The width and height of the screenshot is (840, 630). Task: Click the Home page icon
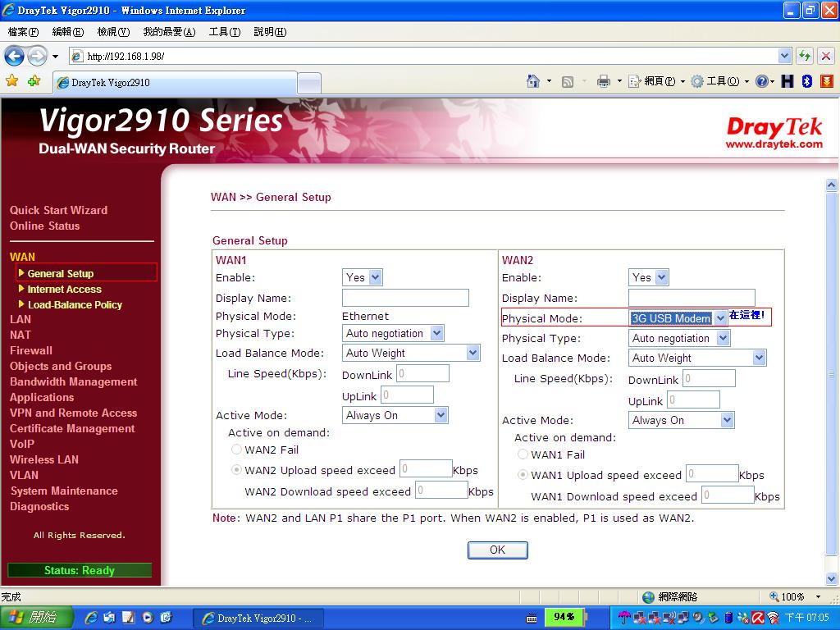click(533, 81)
